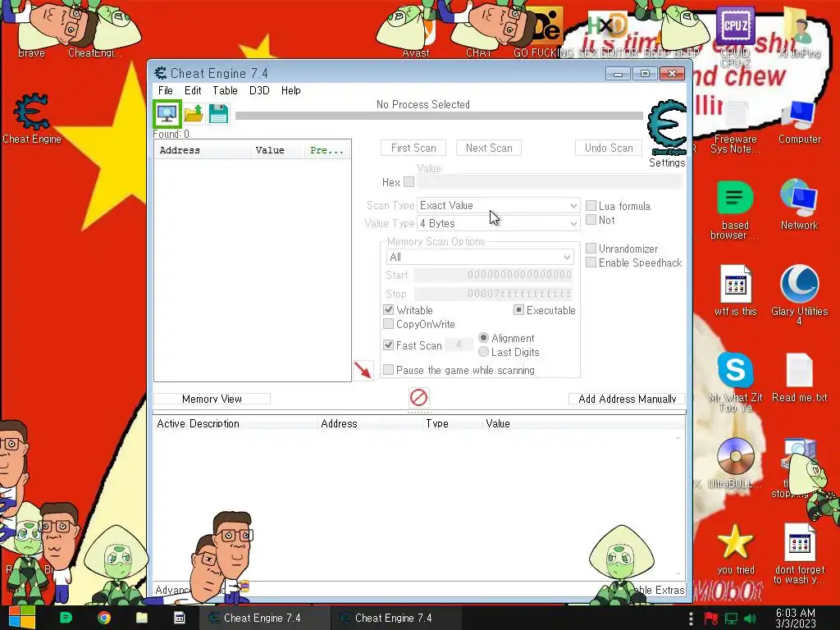
Task: Click the scan Value input field
Action: 550,181
